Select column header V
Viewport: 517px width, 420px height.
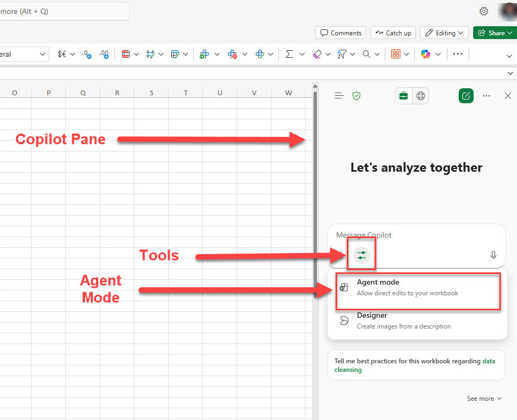[254, 93]
